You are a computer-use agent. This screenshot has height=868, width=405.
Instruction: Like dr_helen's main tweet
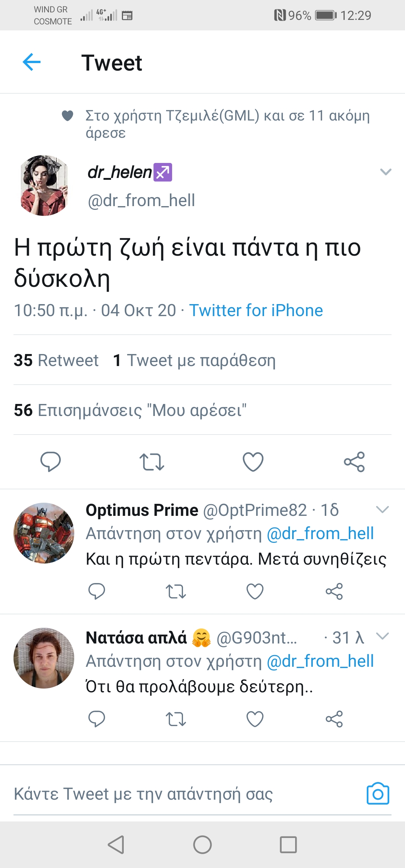(253, 462)
